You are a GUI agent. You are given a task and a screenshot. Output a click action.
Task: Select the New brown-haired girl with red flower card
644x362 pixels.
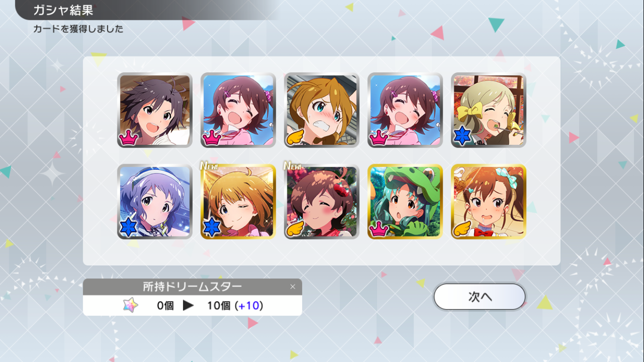322,201
